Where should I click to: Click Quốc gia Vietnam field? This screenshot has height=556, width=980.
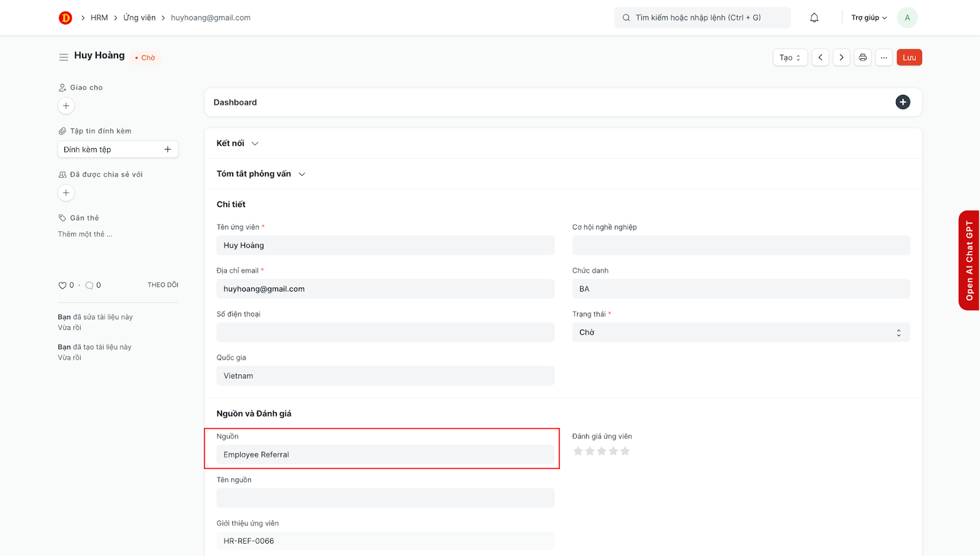385,376
